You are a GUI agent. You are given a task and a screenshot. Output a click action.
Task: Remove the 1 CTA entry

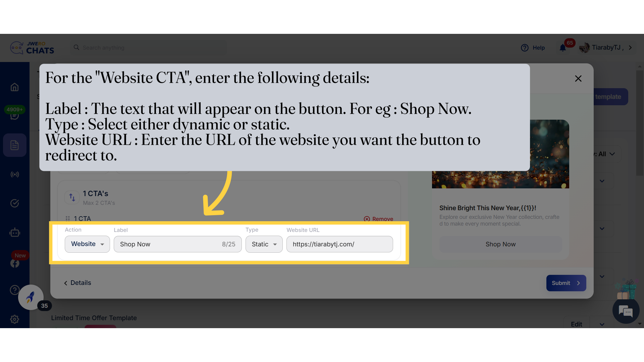click(378, 219)
